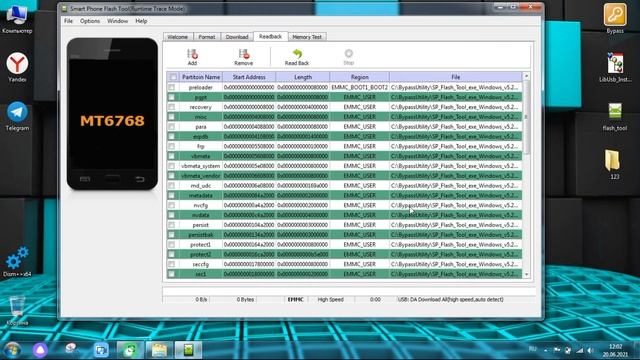The image size is (640, 360).
Task: Show hidden tray icons arrow
Action: (546, 350)
